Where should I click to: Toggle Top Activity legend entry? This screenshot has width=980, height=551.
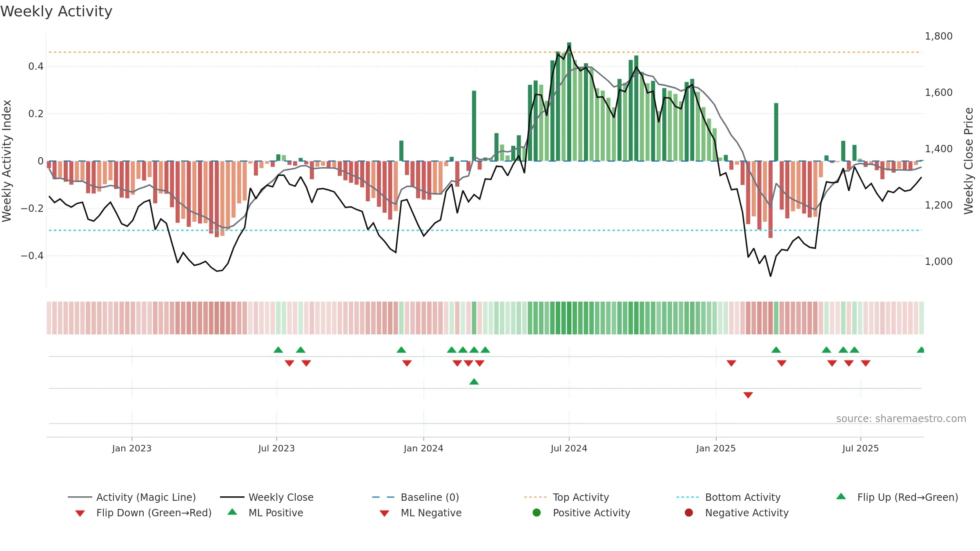coord(566,497)
